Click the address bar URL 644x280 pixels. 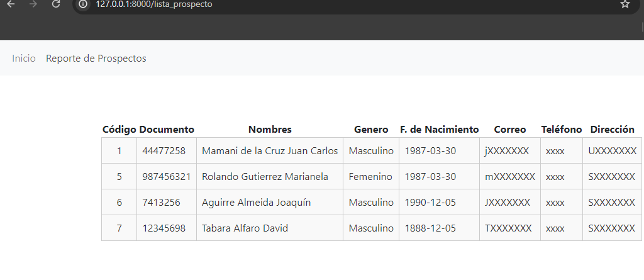[154, 4]
